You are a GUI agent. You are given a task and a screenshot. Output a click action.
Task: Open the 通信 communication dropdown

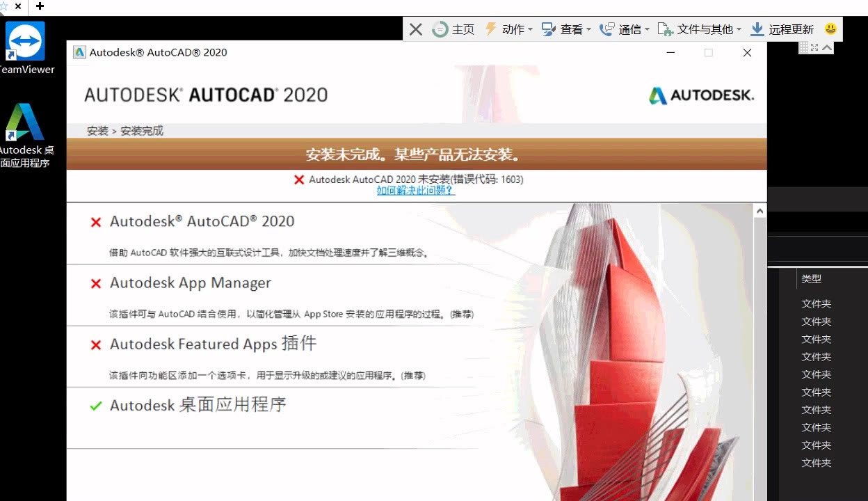pyautogui.click(x=625, y=29)
